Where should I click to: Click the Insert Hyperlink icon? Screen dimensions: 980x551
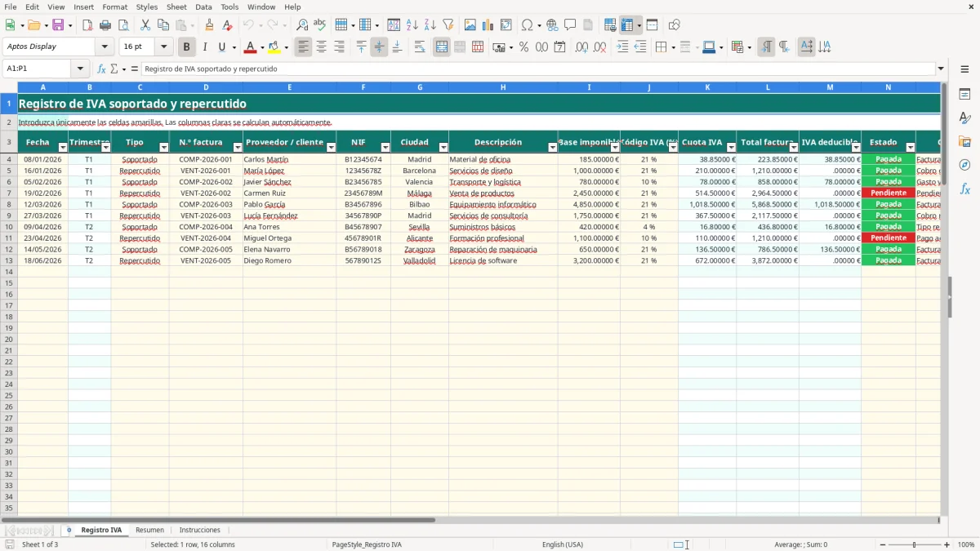point(552,25)
